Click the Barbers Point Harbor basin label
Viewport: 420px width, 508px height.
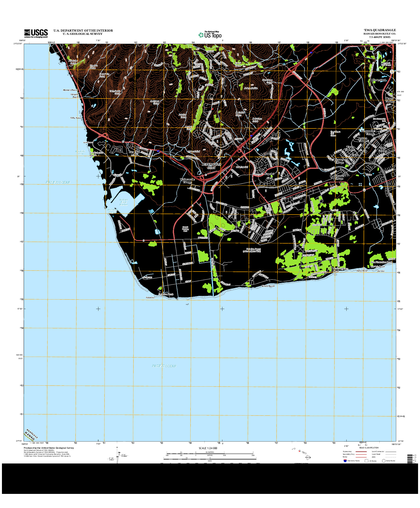(124, 202)
